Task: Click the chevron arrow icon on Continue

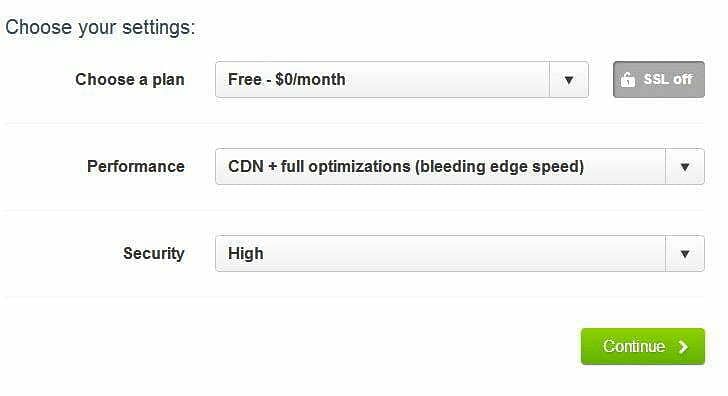Action: click(x=683, y=347)
